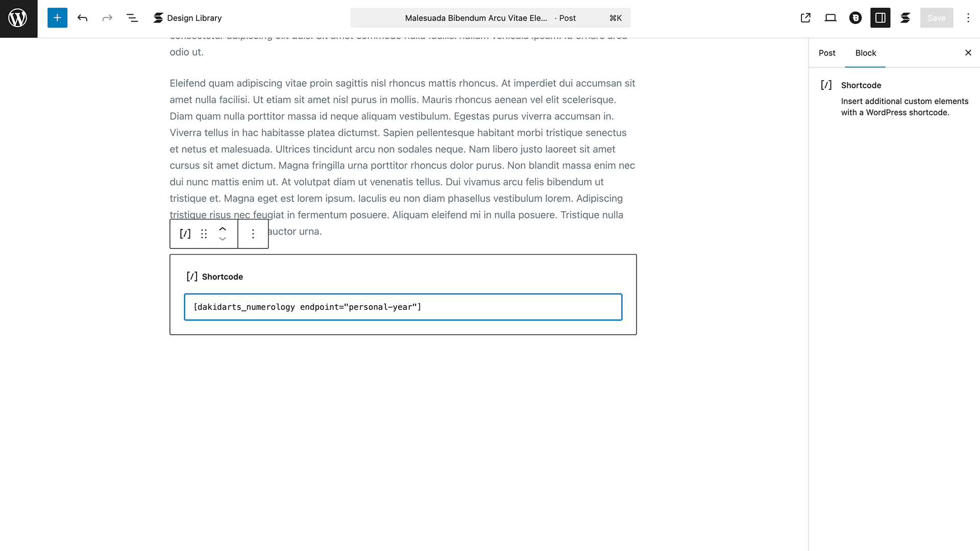Open the editor Options menu
The width and height of the screenshot is (980, 551).
click(x=968, y=18)
